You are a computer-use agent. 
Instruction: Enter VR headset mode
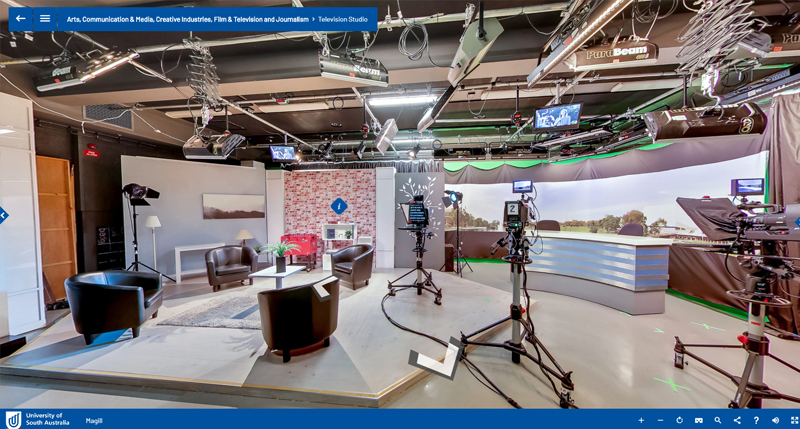tap(698, 420)
